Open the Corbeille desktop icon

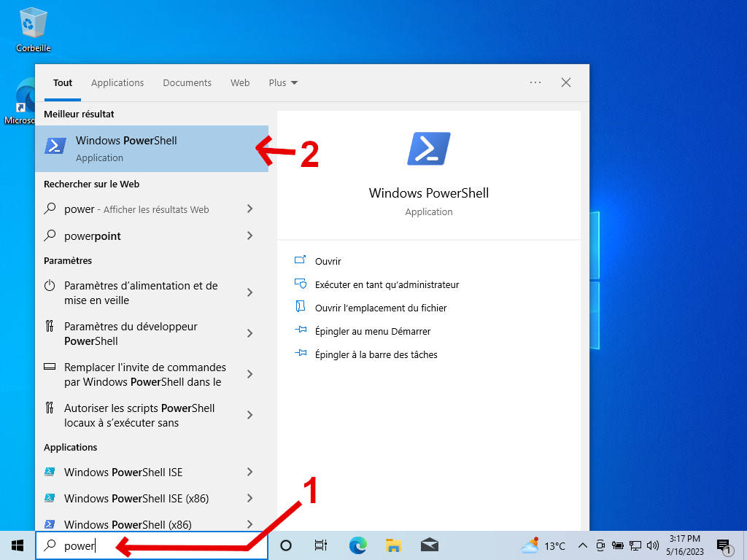34,29
